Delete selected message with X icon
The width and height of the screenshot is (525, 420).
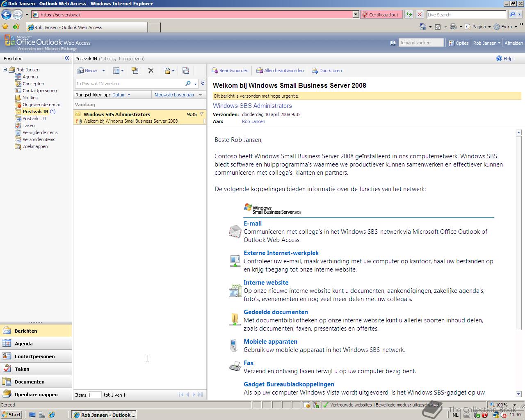[x=151, y=71]
